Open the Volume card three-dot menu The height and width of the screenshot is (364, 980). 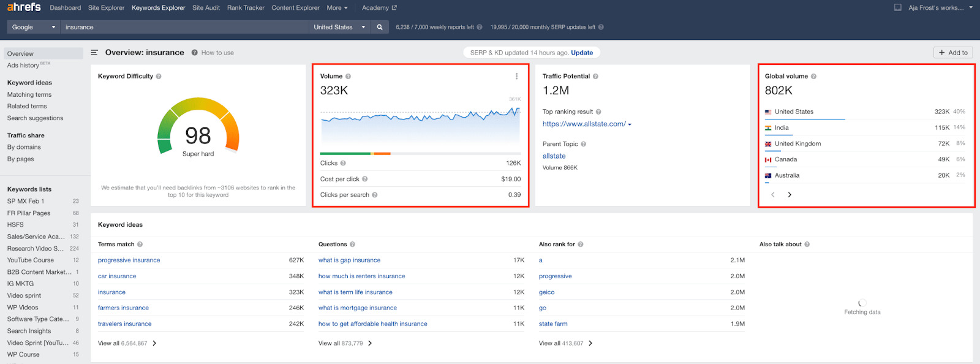(516, 77)
